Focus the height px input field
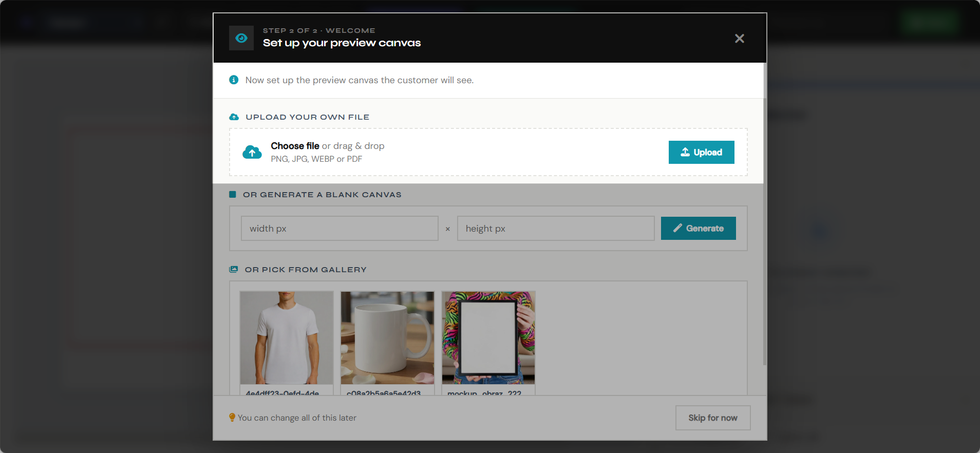This screenshot has height=453, width=980. pos(556,229)
